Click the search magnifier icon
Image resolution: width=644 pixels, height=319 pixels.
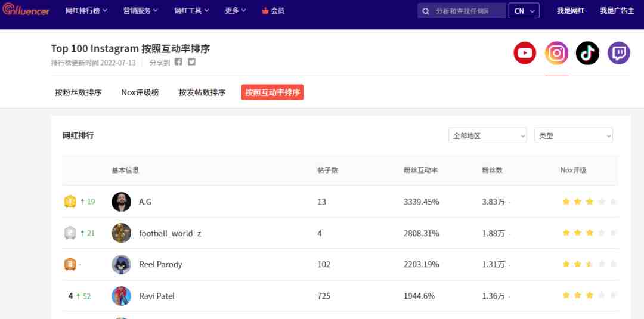[x=426, y=11]
